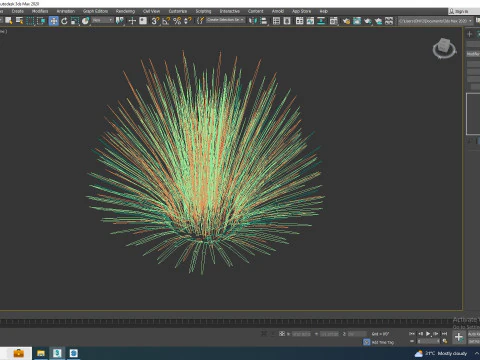This screenshot has height=360, width=480.
Task: Open Time Configuration icon
Action: (x=445, y=341)
